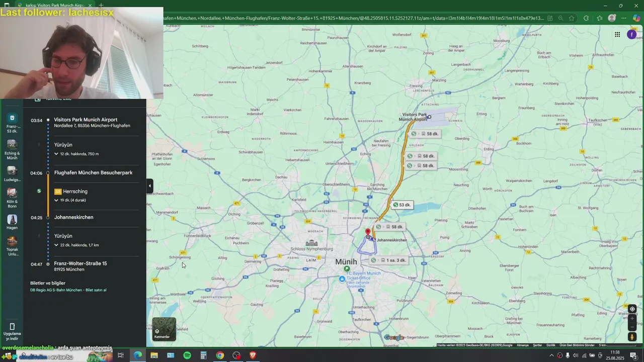The image size is (644, 362).
Task: Select the Johanneskirchen stop in directions
Action: click(73, 217)
